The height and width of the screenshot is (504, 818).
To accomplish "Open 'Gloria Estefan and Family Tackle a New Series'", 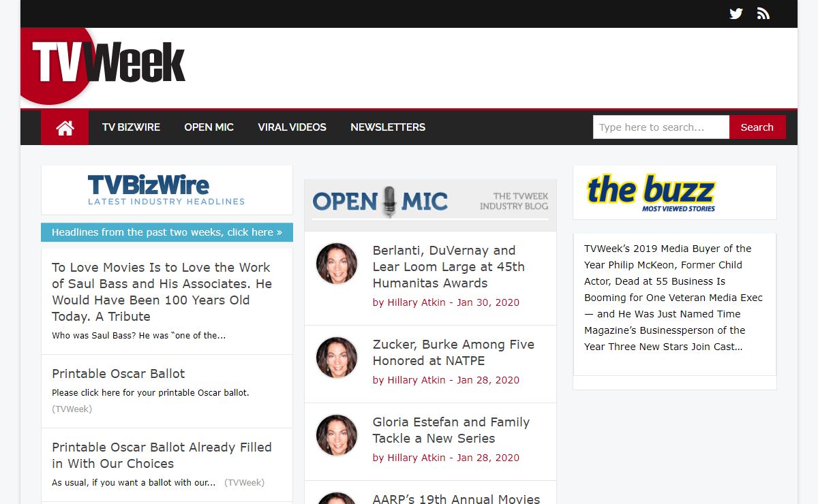I will coord(451,430).
